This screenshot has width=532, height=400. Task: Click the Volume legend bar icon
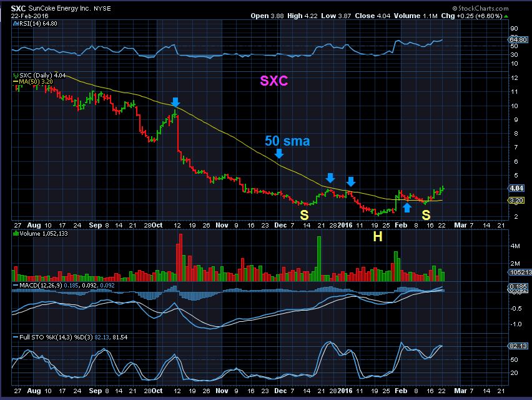pos(16,234)
